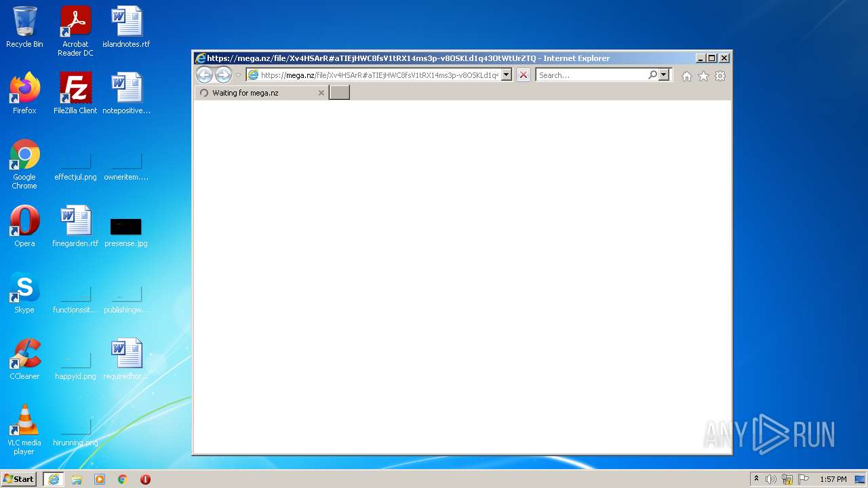Open Windows Explorer from the taskbar
This screenshot has width=868, height=488.
[77, 479]
